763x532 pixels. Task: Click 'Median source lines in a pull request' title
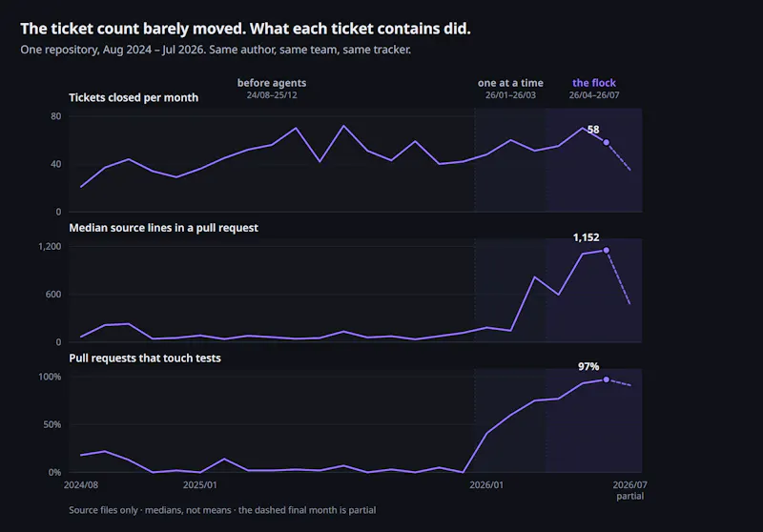pos(163,228)
